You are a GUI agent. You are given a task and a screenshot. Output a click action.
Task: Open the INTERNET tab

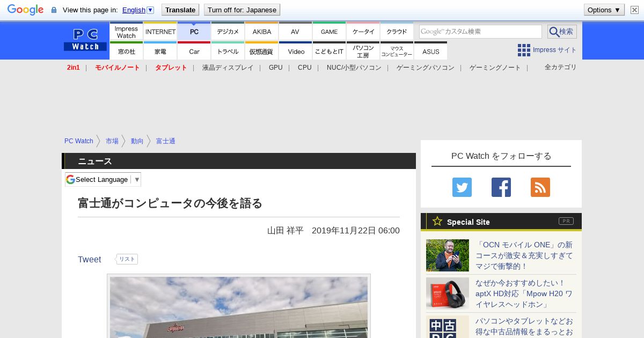(x=160, y=32)
